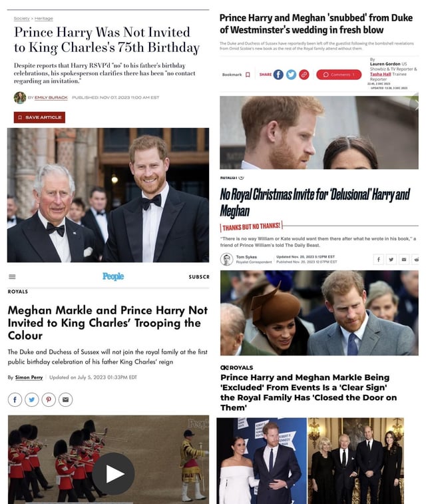
Task: Share wedding snub article on Twitter
Action: click(x=291, y=75)
